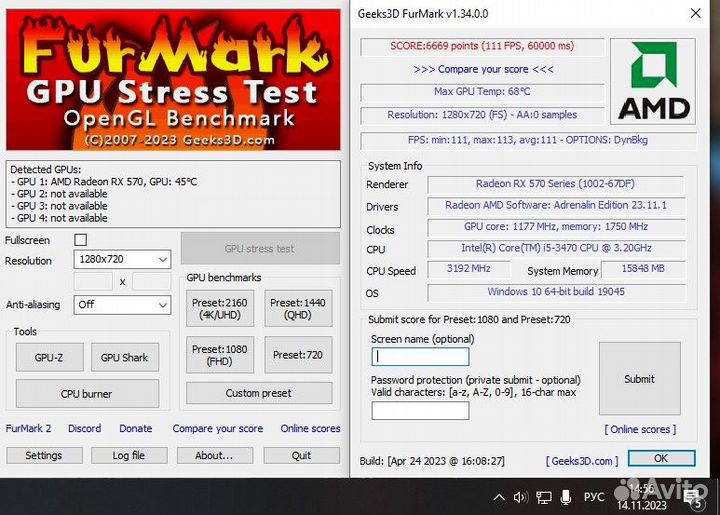
Task: Run the Preset:1440 (QHD) benchmark
Action: tap(298, 308)
